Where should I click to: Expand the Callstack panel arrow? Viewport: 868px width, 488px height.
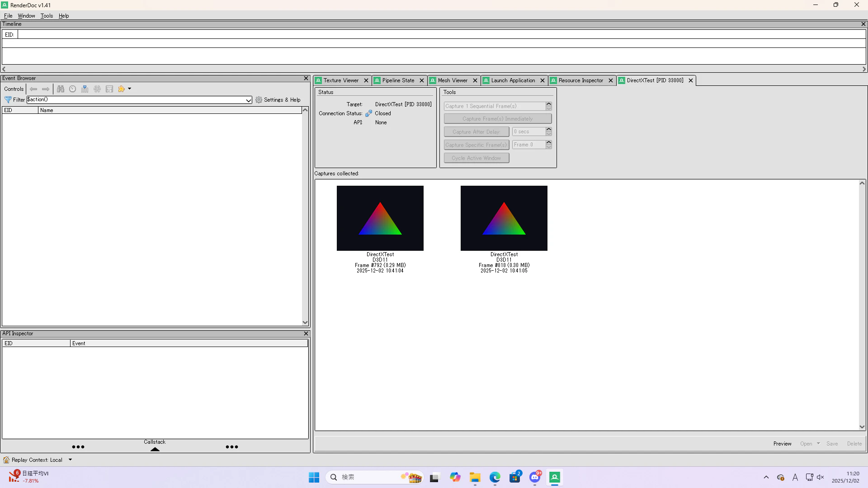[x=155, y=449]
